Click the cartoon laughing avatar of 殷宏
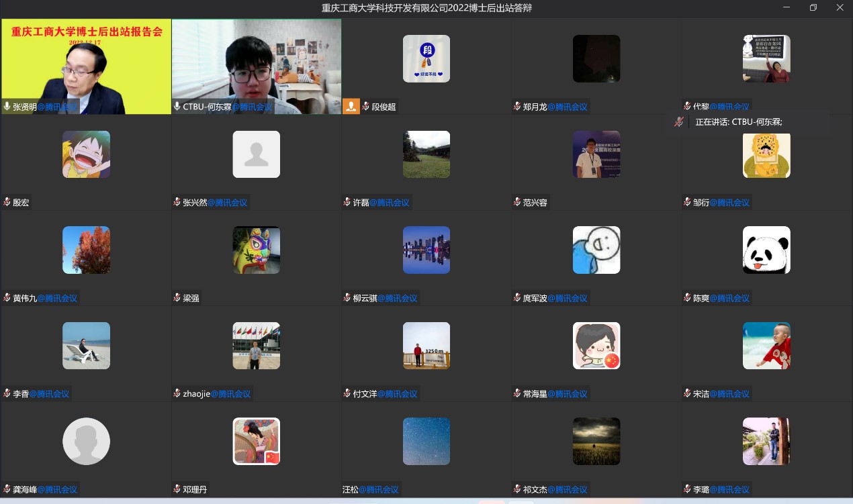Viewport: 853px width, 504px height. pos(86,154)
